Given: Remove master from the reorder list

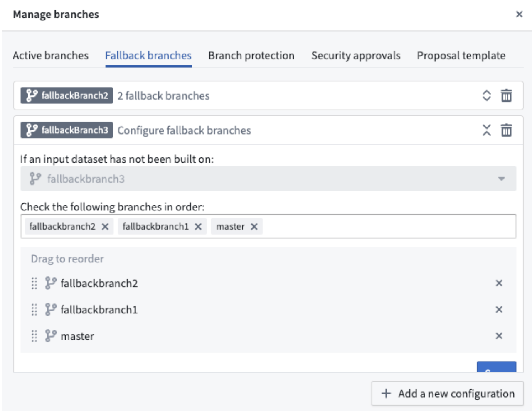Looking at the screenshot, I should [x=499, y=336].
